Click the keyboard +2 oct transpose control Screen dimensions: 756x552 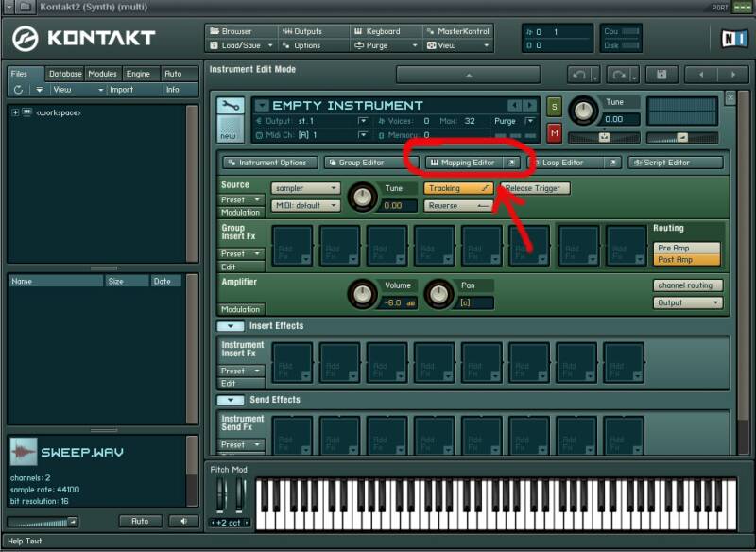click(x=230, y=523)
